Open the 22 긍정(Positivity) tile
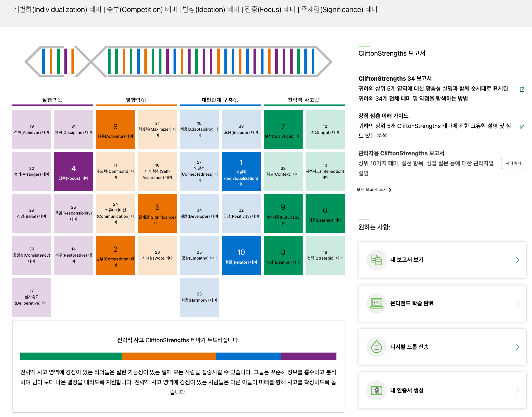The image size is (532, 417). coord(241,213)
